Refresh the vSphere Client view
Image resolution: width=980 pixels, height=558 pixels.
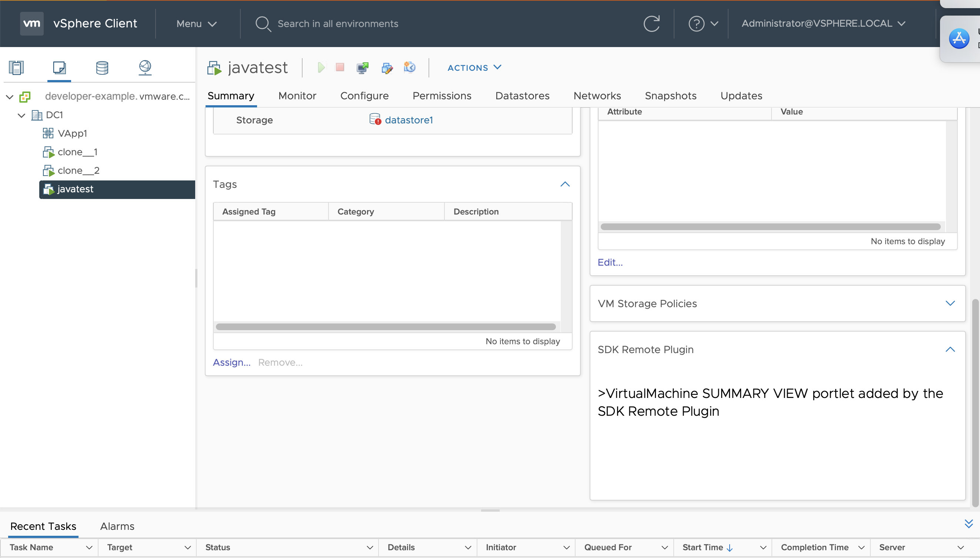(x=651, y=24)
